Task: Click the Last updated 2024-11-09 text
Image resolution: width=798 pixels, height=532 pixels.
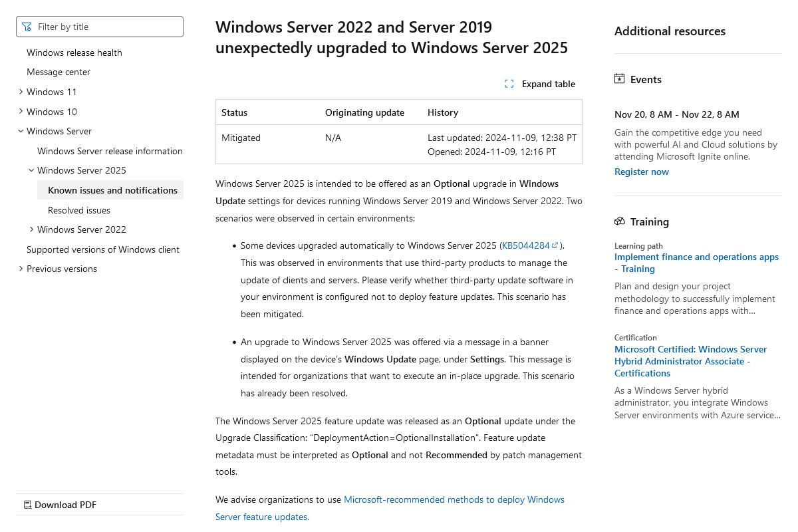Action: (502, 138)
